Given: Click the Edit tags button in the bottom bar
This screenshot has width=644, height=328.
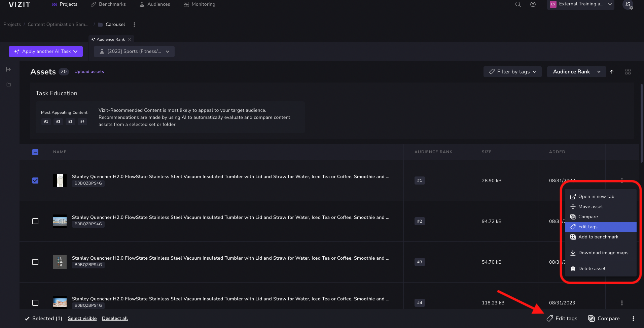Looking at the screenshot, I should 562,319.
